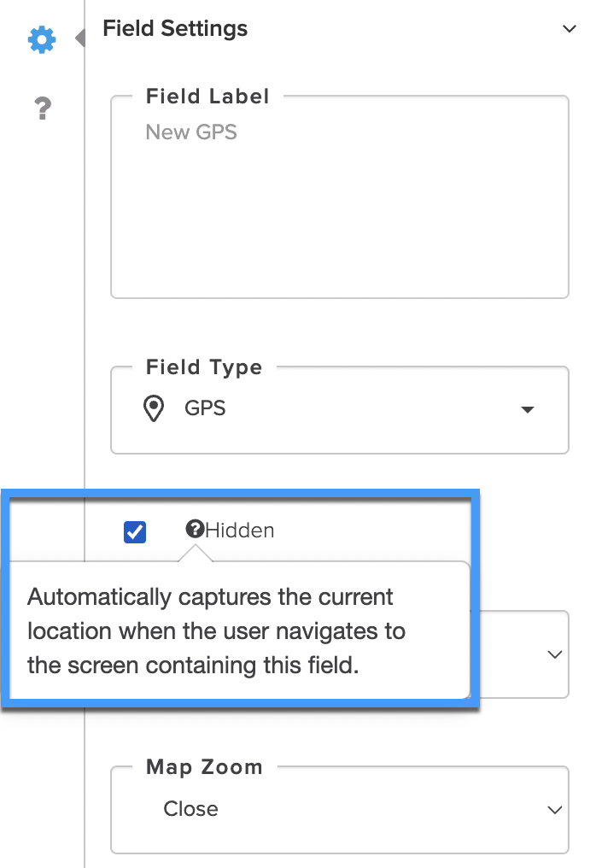The image size is (596, 868).
Task: Click the Map Zoom legend heading
Action: point(204,767)
